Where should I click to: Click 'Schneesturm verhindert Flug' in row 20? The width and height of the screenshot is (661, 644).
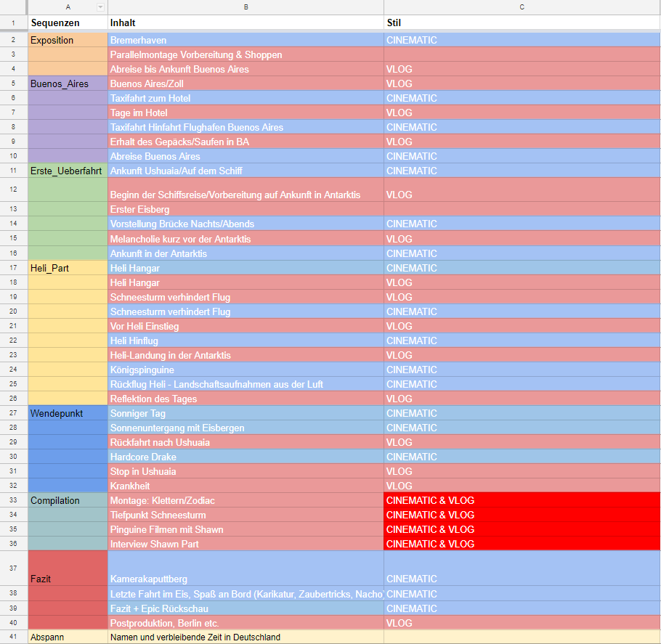click(x=246, y=311)
